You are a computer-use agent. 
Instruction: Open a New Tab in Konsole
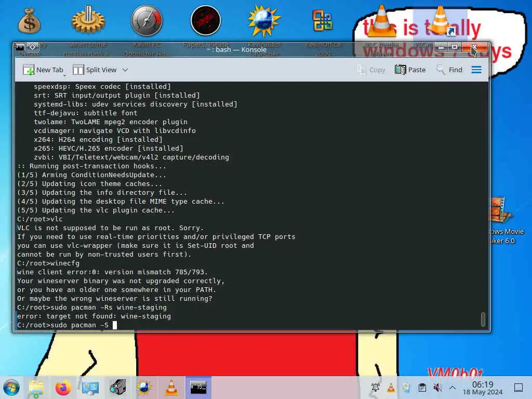click(x=43, y=70)
